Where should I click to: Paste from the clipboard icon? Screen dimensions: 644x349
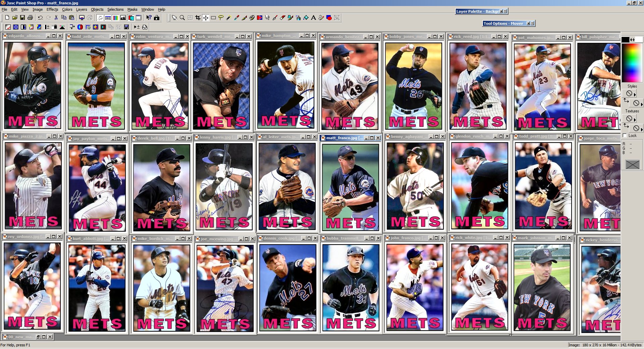click(x=71, y=17)
